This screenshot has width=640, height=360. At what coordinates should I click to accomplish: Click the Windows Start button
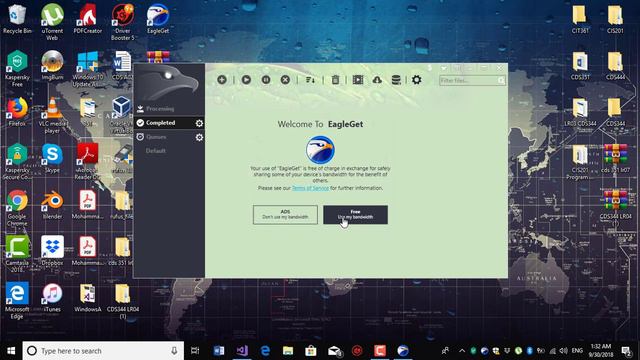click(x=11, y=351)
